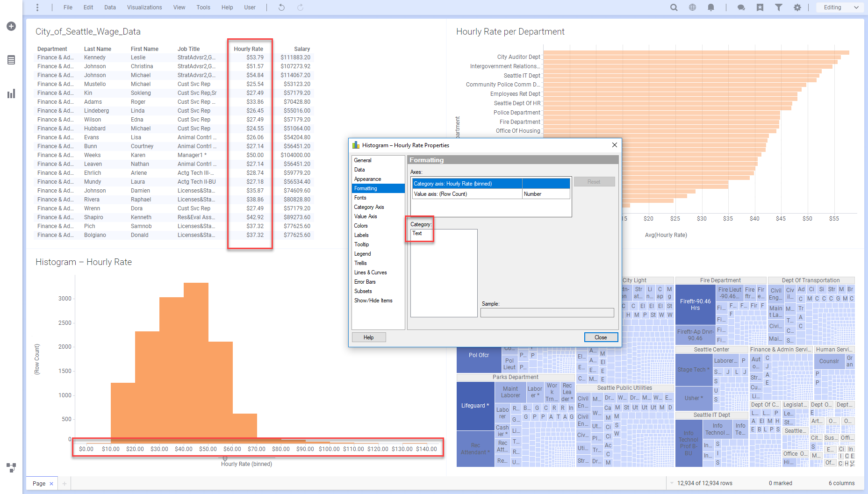Open the Tools menu
This screenshot has height=494, width=868.
click(203, 7)
